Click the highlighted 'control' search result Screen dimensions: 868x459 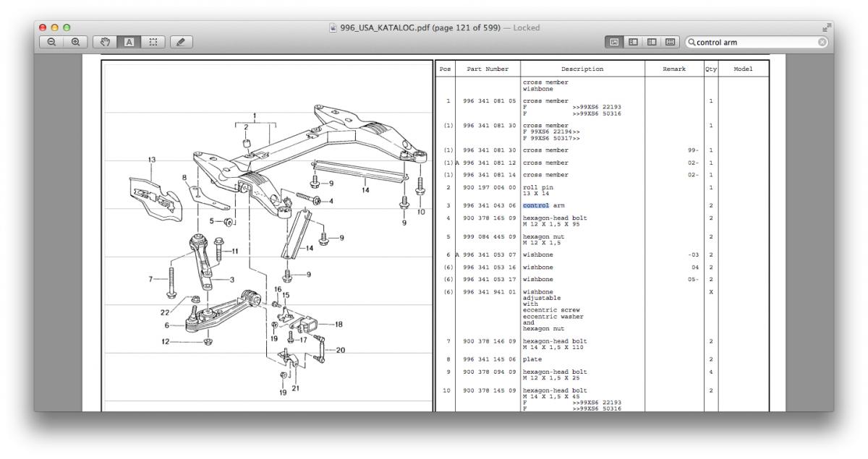point(536,206)
